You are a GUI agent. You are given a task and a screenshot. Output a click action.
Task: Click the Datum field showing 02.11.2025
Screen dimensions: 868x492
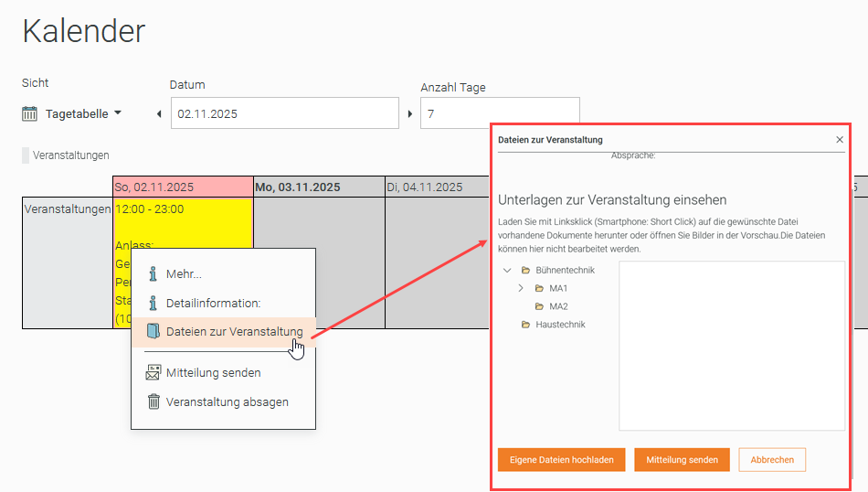[283, 113]
